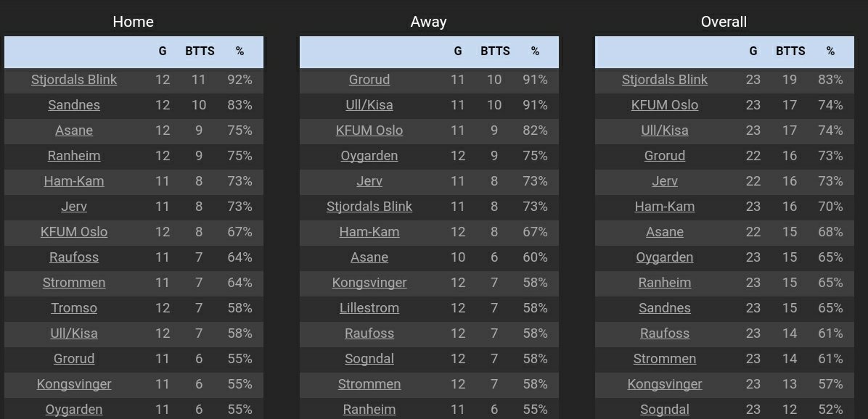The height and width of the screenshot is (419, 868).
Task: Sort Overall table by % column header
Action: click(x=830, y=51)
